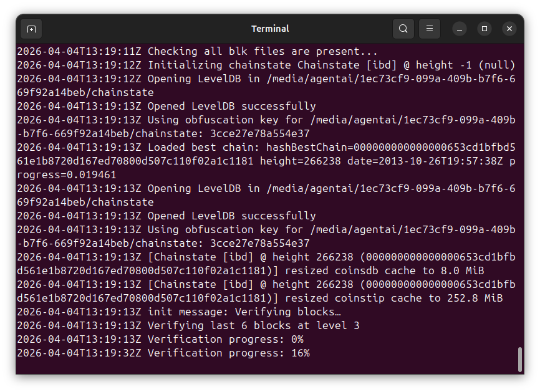Open the terminal search tool
540x392 pixels.
click(x=403, y=29)
